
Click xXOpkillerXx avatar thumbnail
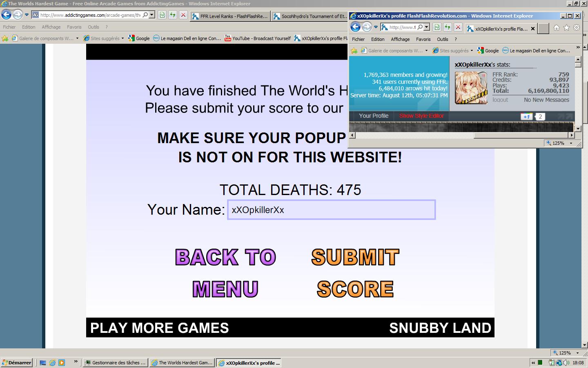pos(471,88)
